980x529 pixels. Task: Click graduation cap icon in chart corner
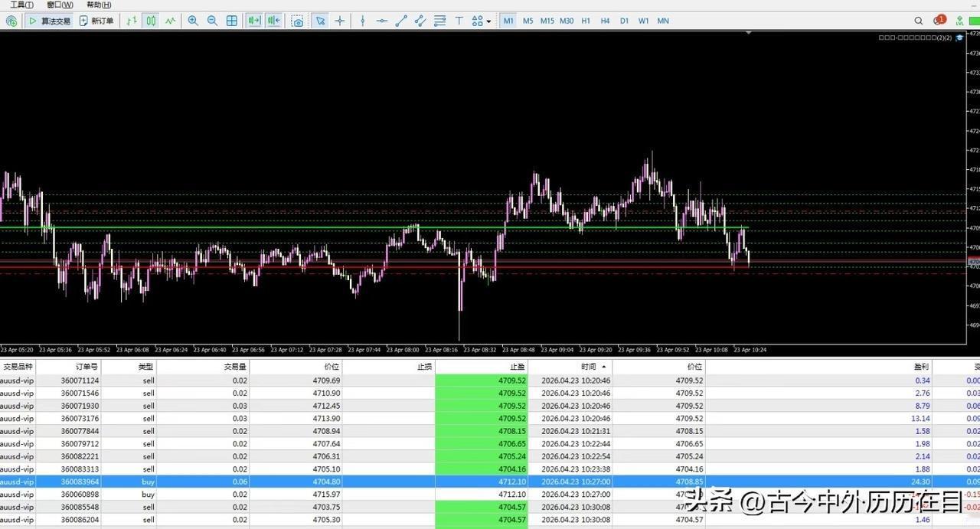click(x=959, y=37)
